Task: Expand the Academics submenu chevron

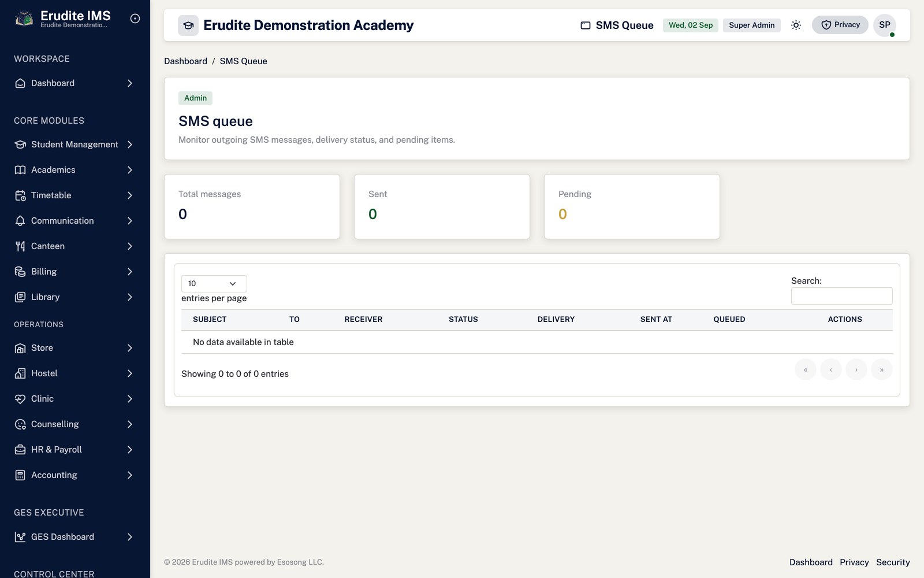Action: click(130, 170)
